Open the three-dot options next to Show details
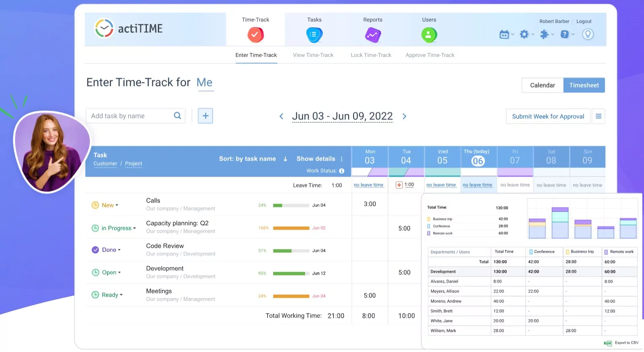 [342, 159]
